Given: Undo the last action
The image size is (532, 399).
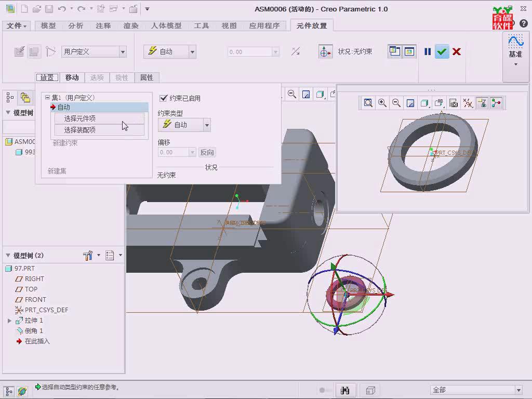Looking at the screenshot, I should (x=62, y=9).
